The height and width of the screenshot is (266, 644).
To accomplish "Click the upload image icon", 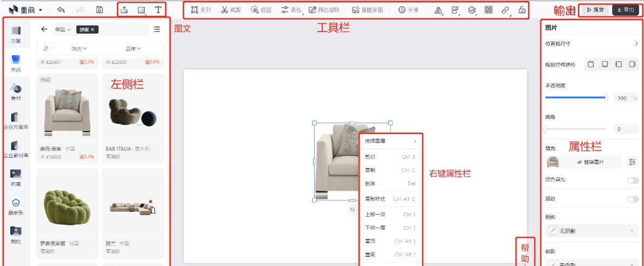I will 124,10.
